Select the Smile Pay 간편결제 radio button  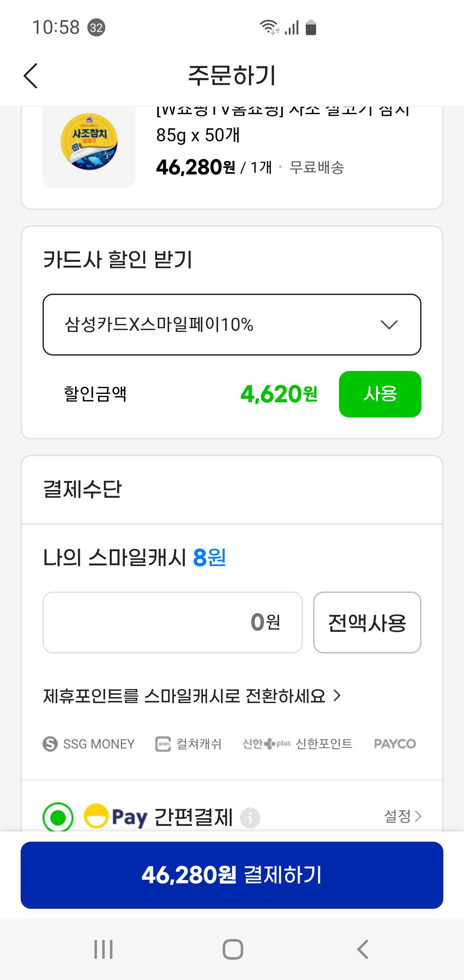tap(58, 817)
